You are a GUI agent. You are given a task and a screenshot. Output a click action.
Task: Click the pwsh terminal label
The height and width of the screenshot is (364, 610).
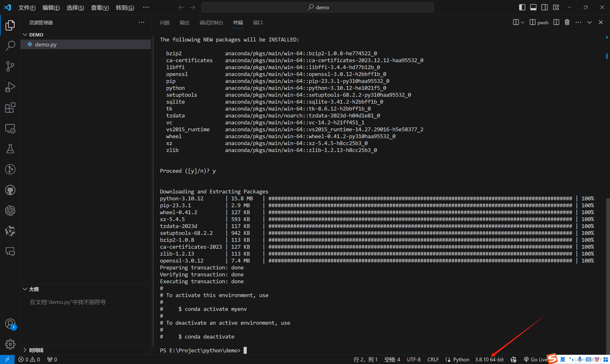(539, 23)
